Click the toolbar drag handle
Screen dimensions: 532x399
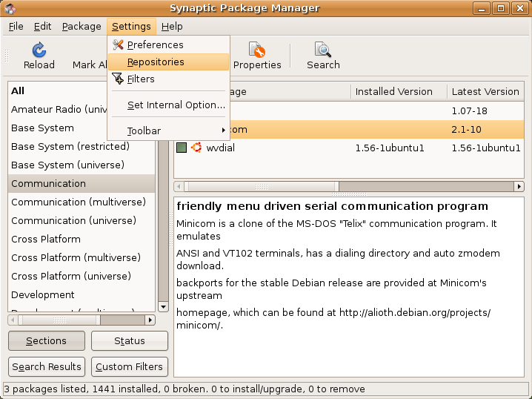[x=7, y=56]
